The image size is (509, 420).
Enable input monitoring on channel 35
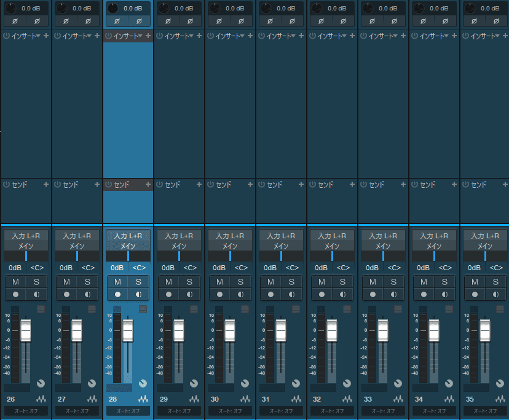pyautogui.click(x=495, y=294)
